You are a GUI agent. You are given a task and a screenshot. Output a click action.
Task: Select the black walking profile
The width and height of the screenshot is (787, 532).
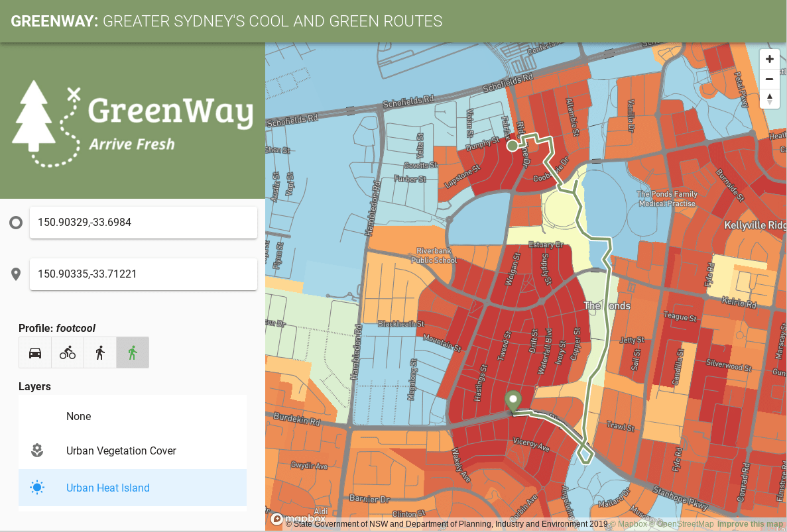100,352
